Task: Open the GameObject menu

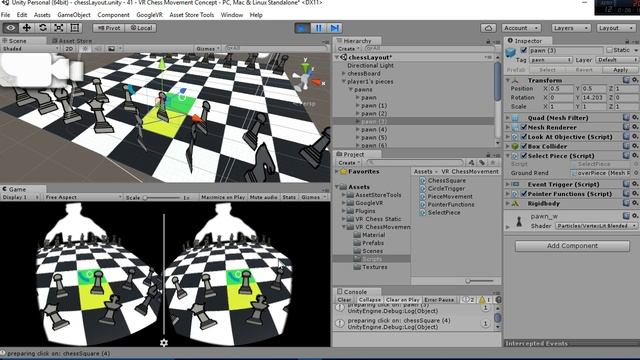Action: 74,15
